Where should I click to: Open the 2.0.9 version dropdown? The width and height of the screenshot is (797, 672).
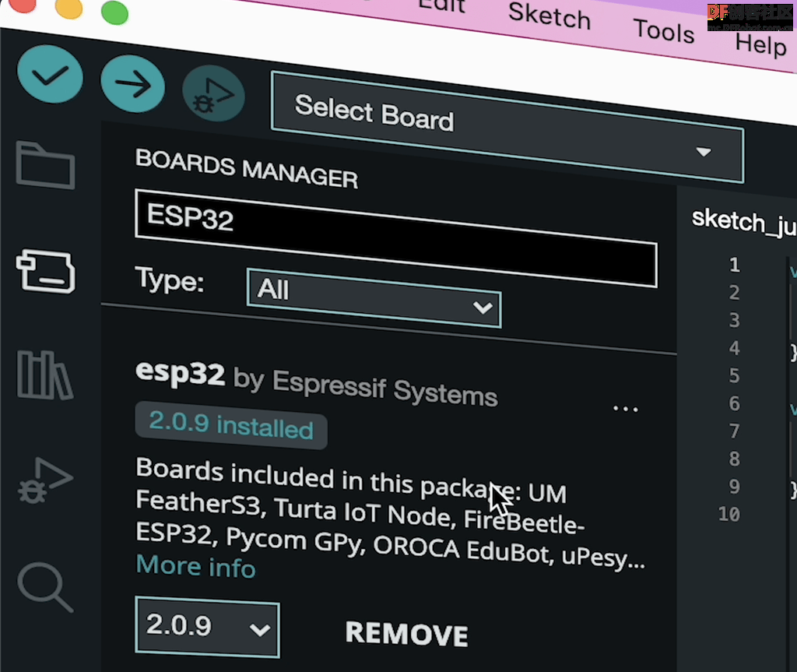[x=207, y=628]
